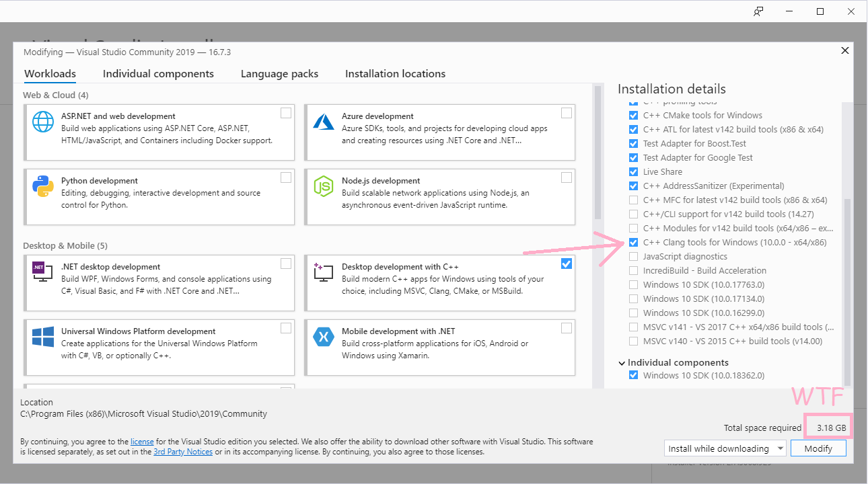Uncheck Windows 10 SDK (10.0.18362.0)
The width and height of the screenshot is (868, 484).
633,375
